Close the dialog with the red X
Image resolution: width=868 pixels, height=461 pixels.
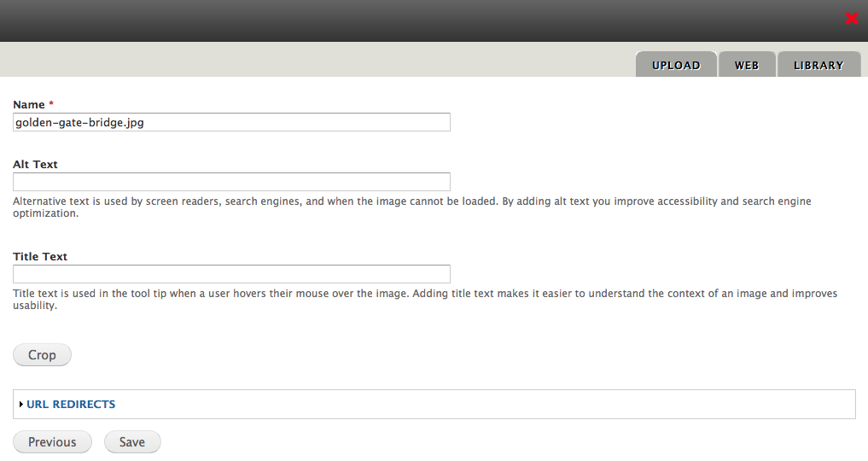point(851,19)
